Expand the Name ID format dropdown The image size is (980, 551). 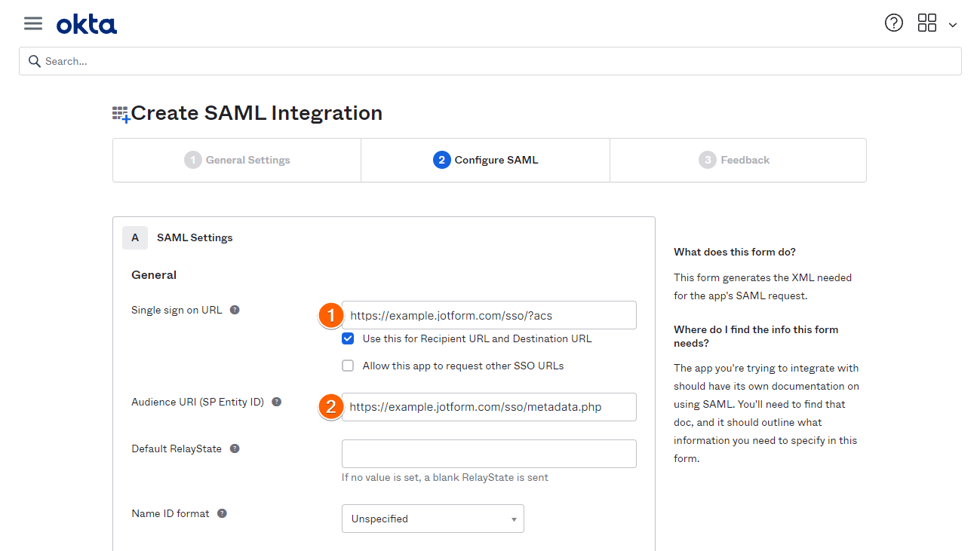pos(432,519)
